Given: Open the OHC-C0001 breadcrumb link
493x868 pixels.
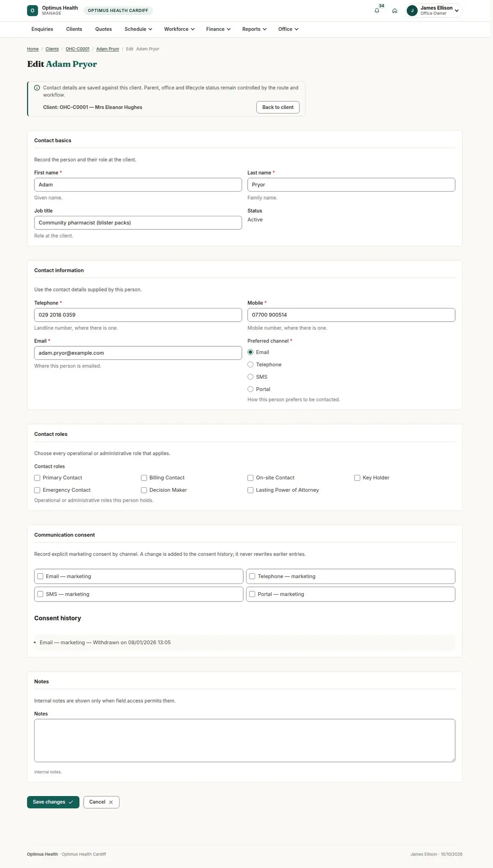Looking at the screenshot, I should point(77,49).
